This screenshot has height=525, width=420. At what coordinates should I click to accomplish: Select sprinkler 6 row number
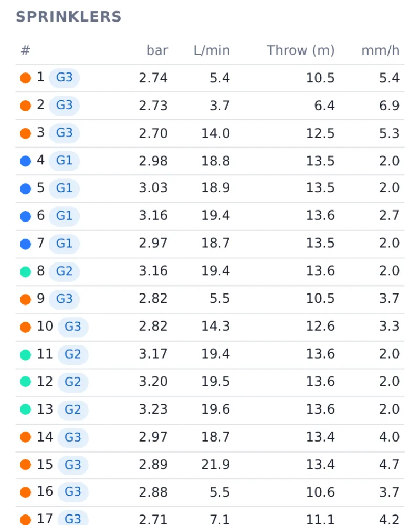[x=40, y=216]
